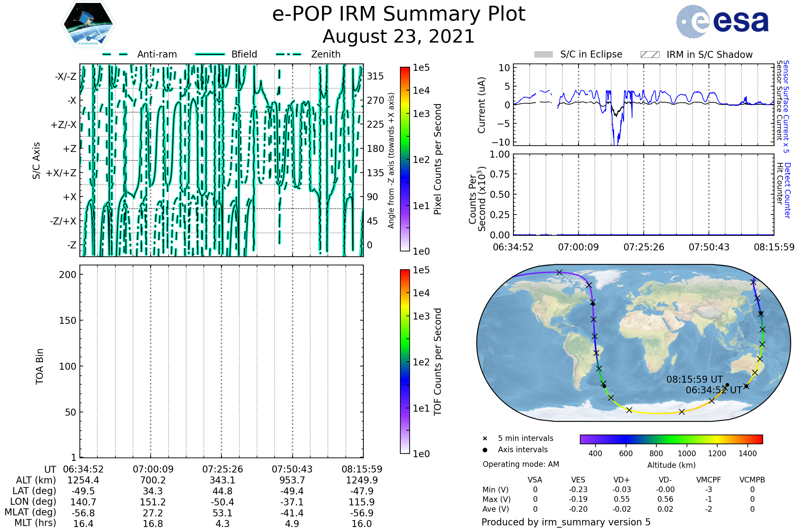This screenshot has height=532, width=798.
Task: Click the 07:25:26 UT label under TOA plot
Action: (222, 469)
